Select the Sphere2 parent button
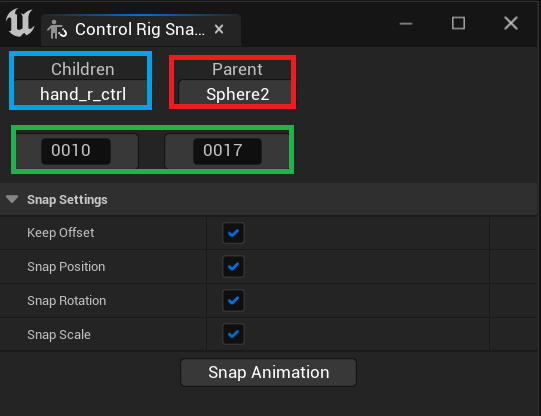 (x=235, y=92)
